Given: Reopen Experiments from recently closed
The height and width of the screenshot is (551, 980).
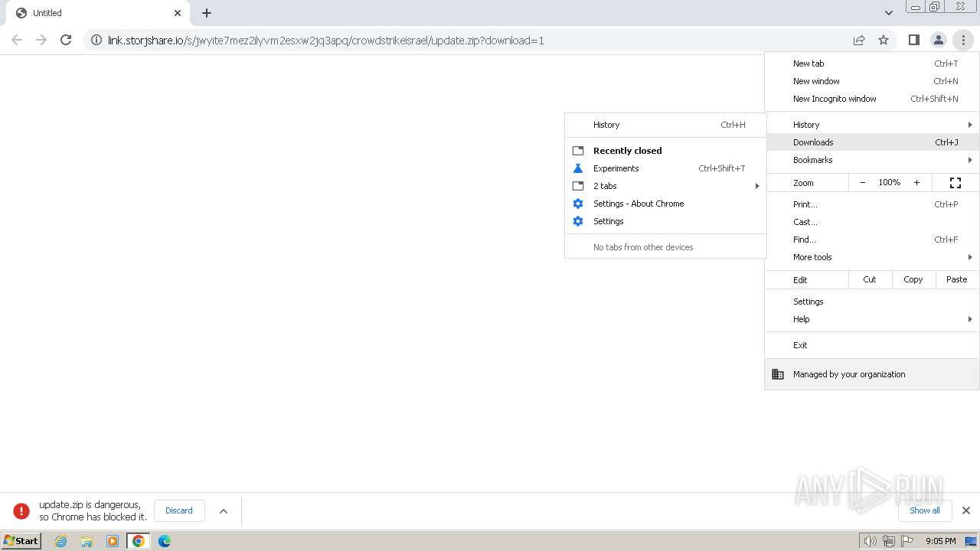Looking at the screenshot, I should tap(665, 168).
